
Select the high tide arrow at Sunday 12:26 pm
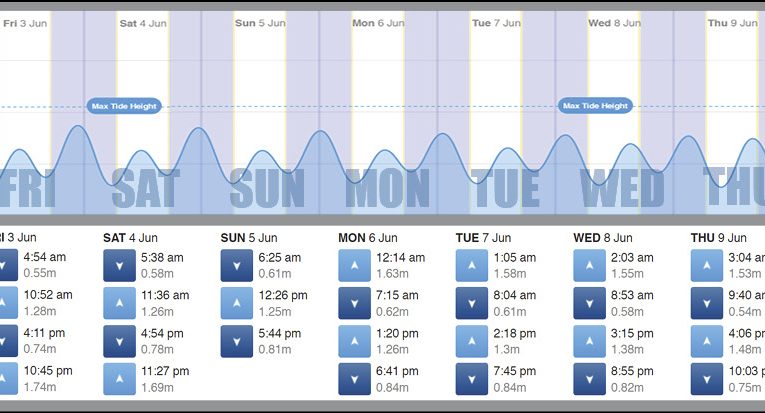click(237, 302)
